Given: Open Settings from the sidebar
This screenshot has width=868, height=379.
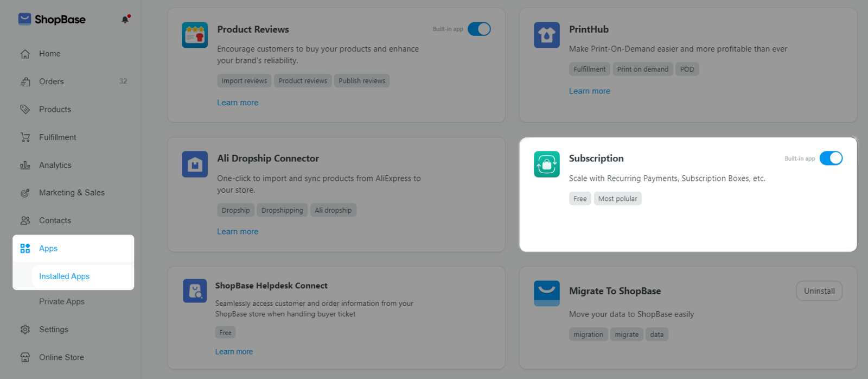Looking at the screenshot, I should click(x=54, y=330).
